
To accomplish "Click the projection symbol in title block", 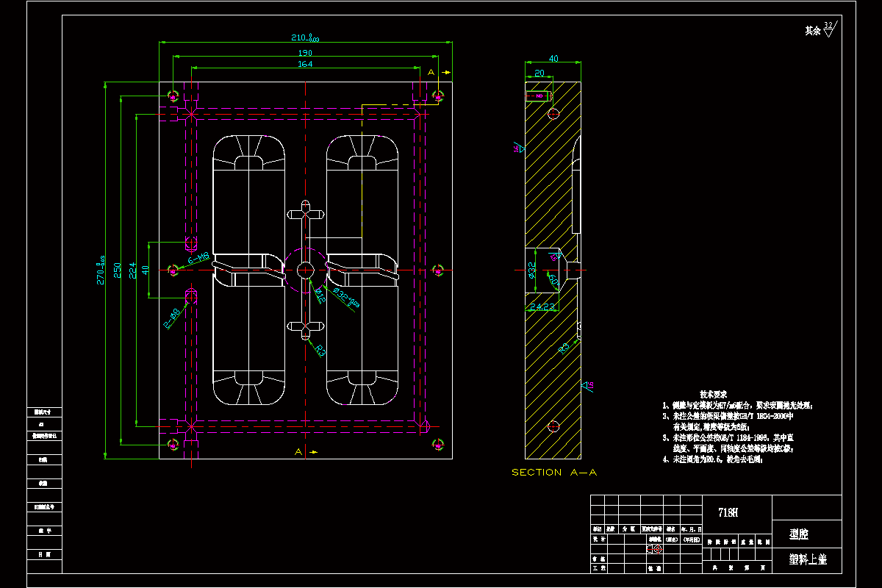I will (x=655, y=548).
